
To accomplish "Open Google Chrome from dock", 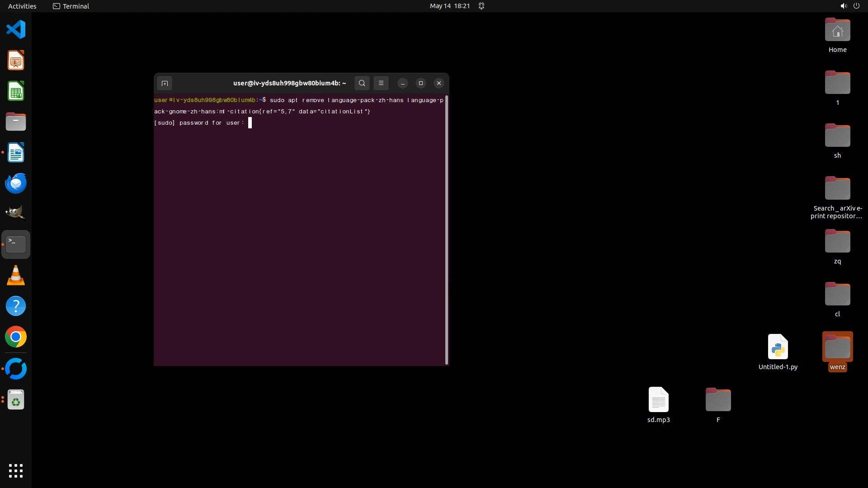I will click(x=16, y=337).
